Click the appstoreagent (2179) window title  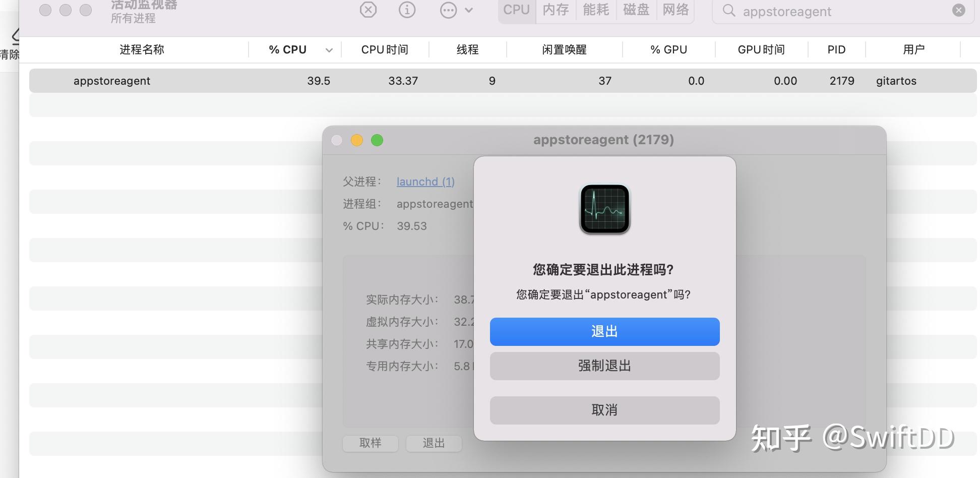[x=603, y=140]
